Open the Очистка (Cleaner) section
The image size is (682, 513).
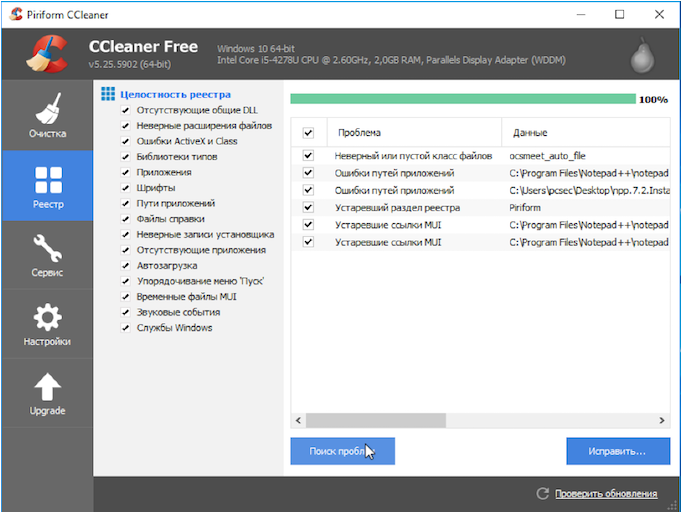click(x=47, y=115)
